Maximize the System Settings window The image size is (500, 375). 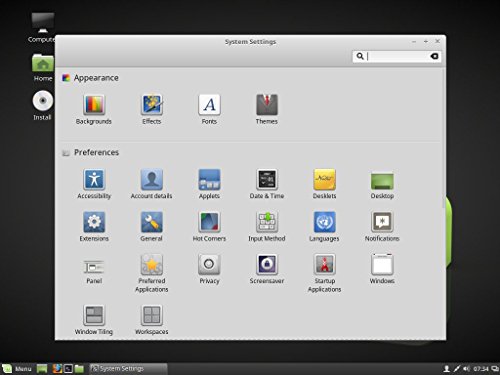click(426, 41)
